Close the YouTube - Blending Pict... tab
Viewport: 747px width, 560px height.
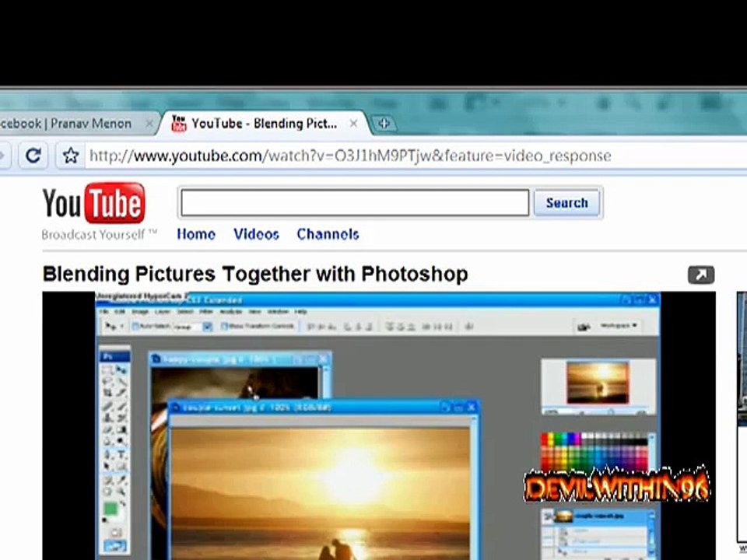click(x=353, y=124)
